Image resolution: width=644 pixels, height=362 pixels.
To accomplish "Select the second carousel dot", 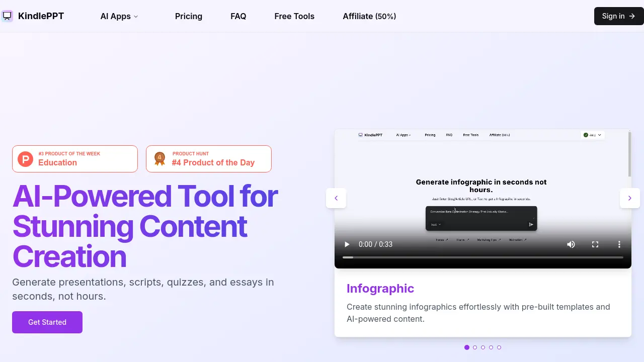I will coord(475,347).
